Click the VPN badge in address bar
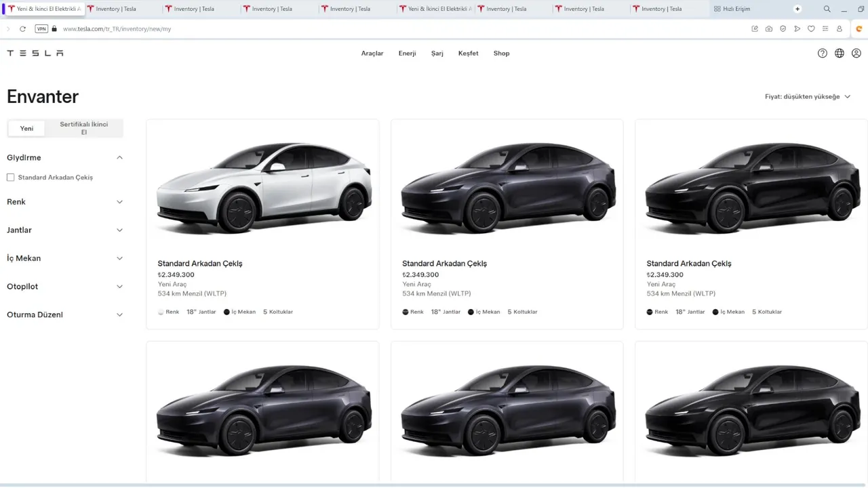The height and width of the screenshot is (488, 868). [41, 29]
